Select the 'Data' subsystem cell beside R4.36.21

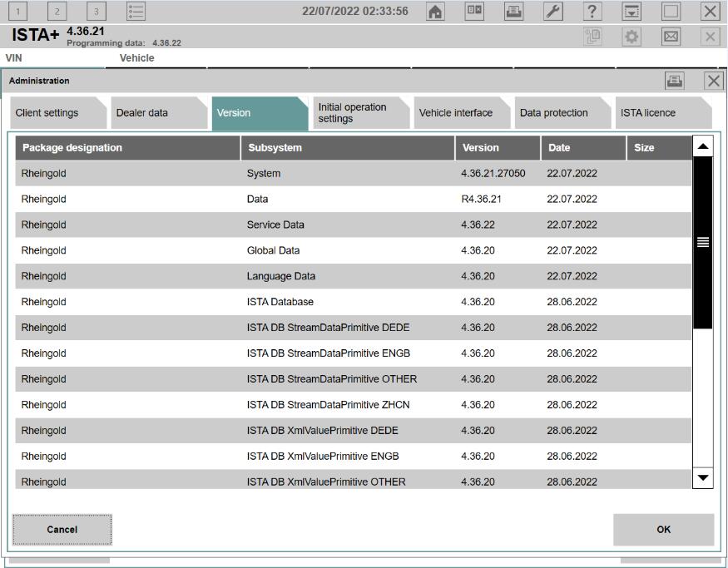pyautogui.click(x=258, y=199)
